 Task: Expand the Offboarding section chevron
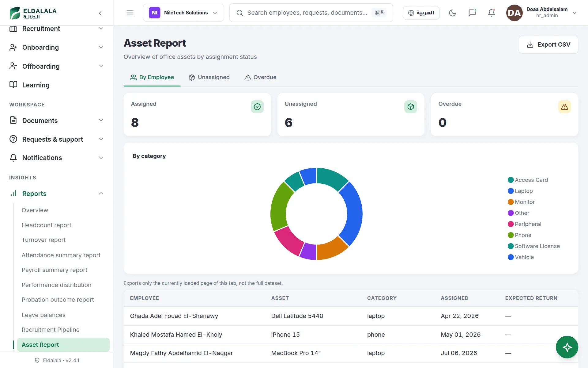tap(101, 66)
